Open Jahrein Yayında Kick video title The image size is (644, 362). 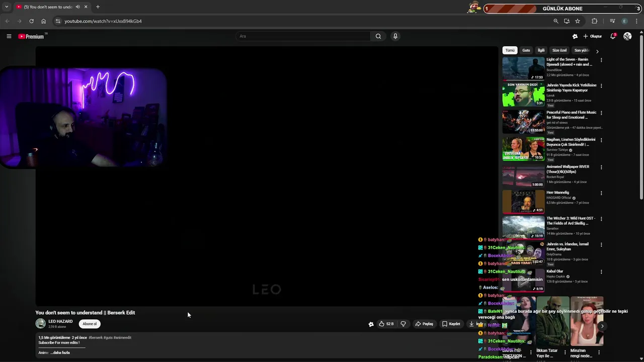coord(572,87)
